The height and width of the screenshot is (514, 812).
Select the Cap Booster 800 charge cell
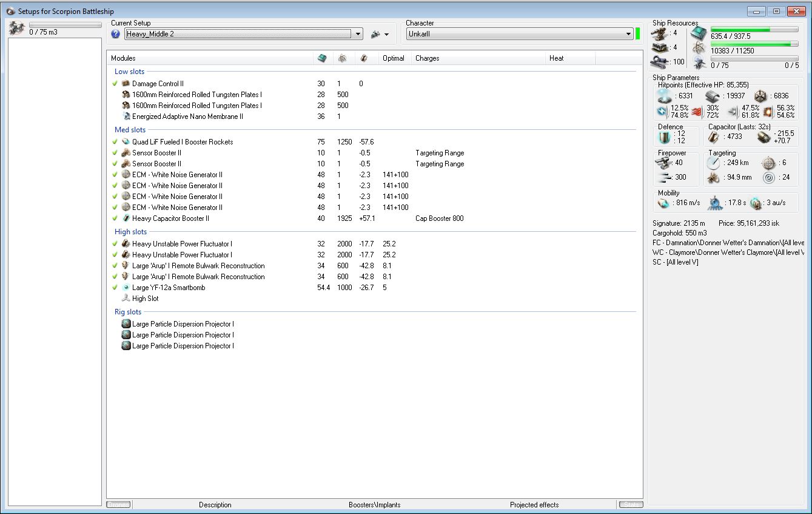[440, 218]
